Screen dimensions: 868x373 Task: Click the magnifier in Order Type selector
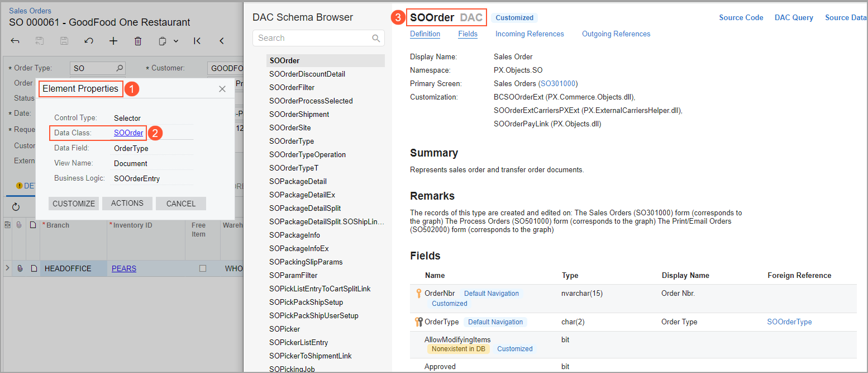click(120, 68)
